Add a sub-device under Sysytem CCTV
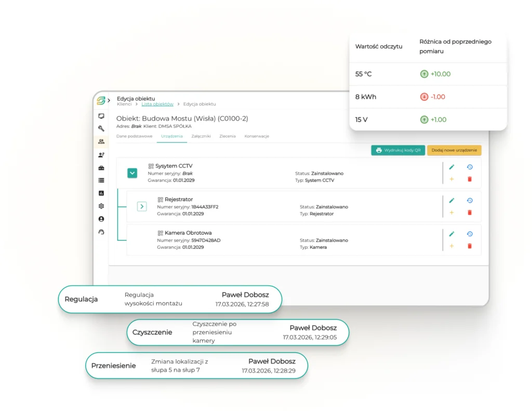Viewport: 532px width, 411px height. point(451,179)
